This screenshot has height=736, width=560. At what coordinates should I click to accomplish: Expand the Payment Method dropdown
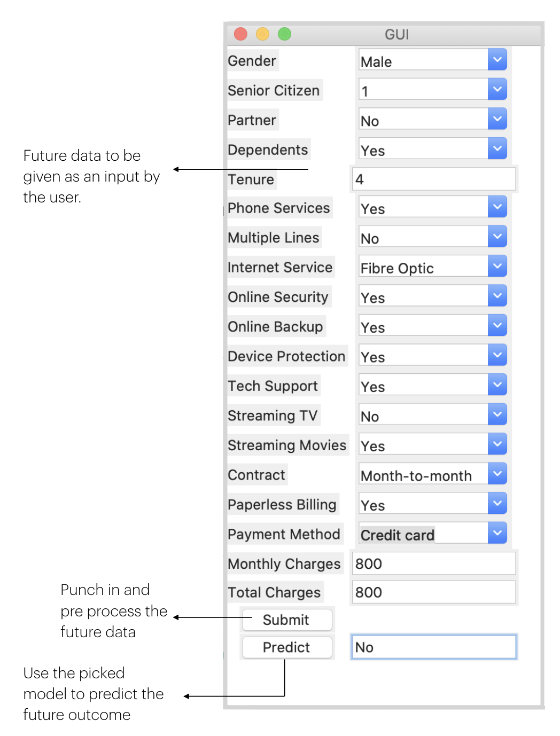click(497, 533)
